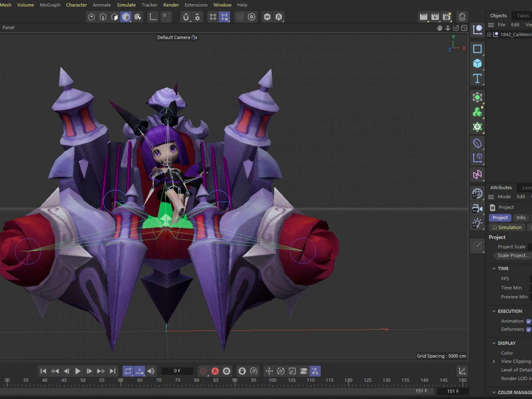The image size is (532, 399).
Task: Uncheck the Deformers execution checkbox
Action: (x=529, y=330)
